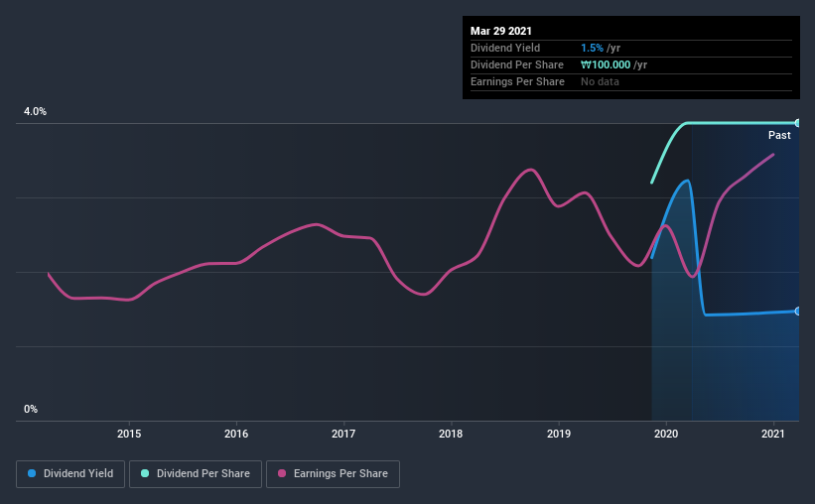Click the pink Earnings Per Share legend dot
Screen dimensions: 815x504
tap(282, 473)
